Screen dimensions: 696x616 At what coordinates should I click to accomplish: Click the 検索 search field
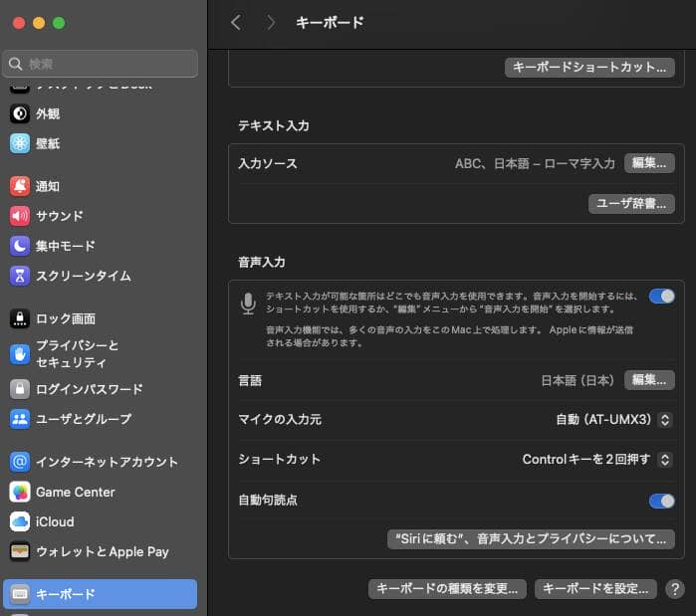point(100,64)
